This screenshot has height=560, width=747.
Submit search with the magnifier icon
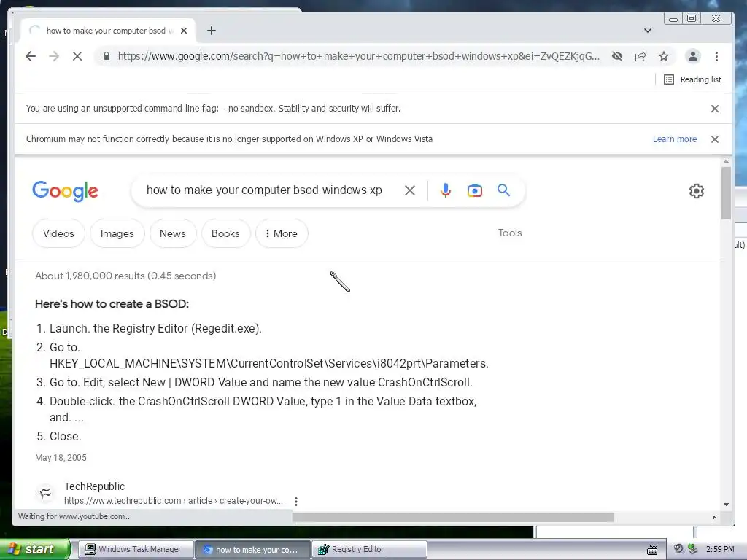click(x=503, y=190)
